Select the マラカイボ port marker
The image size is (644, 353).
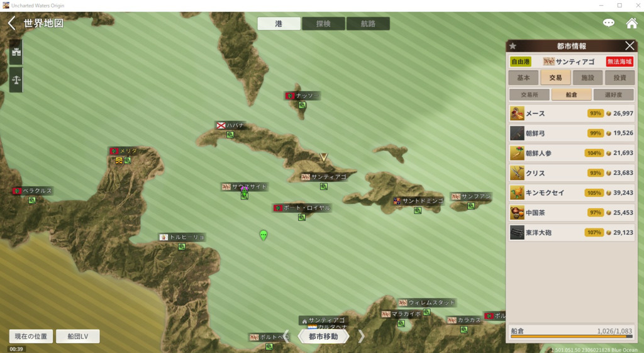pos(401,323)
